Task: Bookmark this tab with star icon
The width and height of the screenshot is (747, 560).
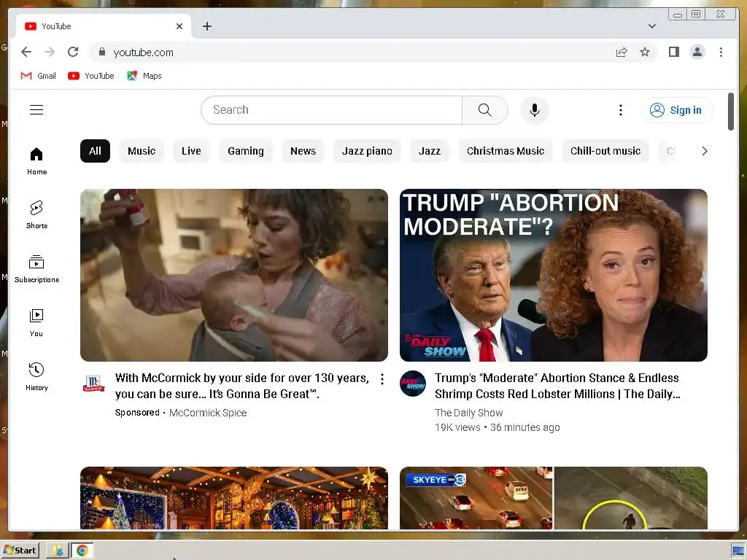Action: coord(645,52)
